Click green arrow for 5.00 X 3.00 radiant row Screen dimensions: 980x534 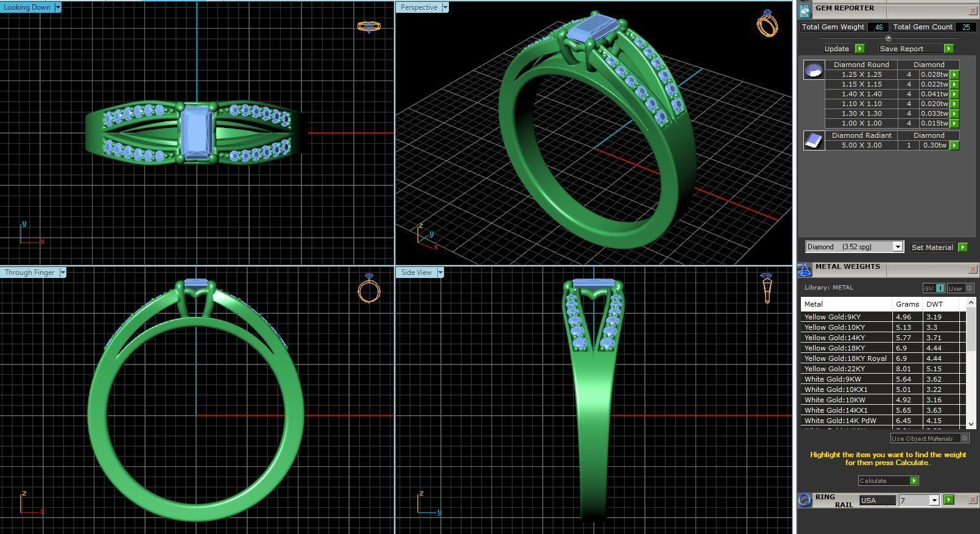[x=954, y=145]
